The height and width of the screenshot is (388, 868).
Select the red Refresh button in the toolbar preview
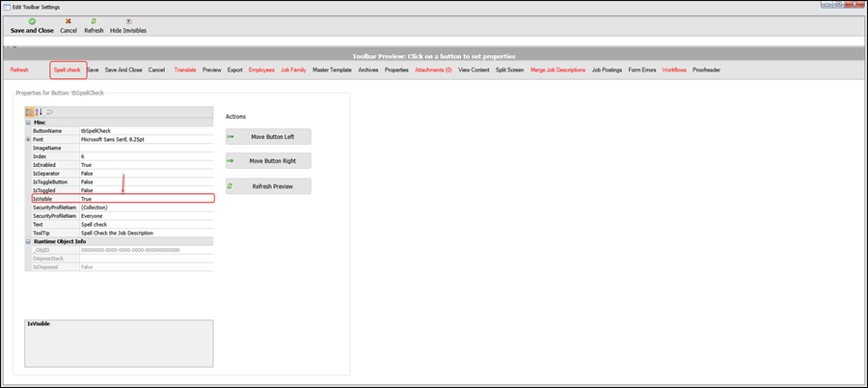[x=19, y=70]
